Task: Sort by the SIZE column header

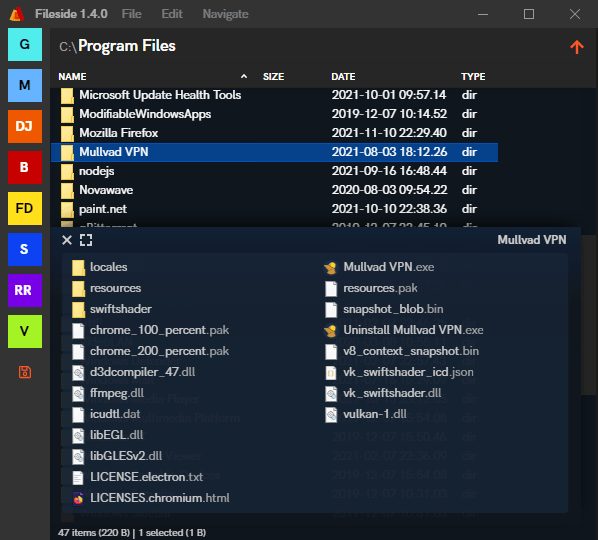Action: [273, 77]
